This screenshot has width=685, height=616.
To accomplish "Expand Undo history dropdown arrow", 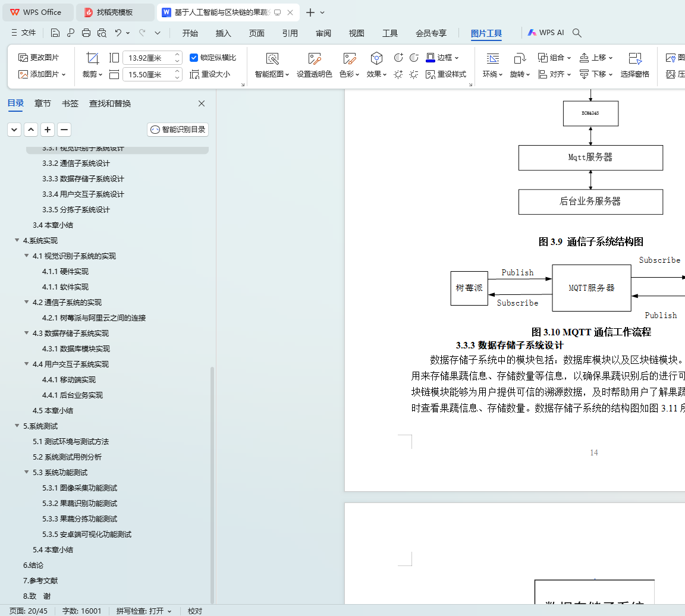I will (x=128, y=33).
